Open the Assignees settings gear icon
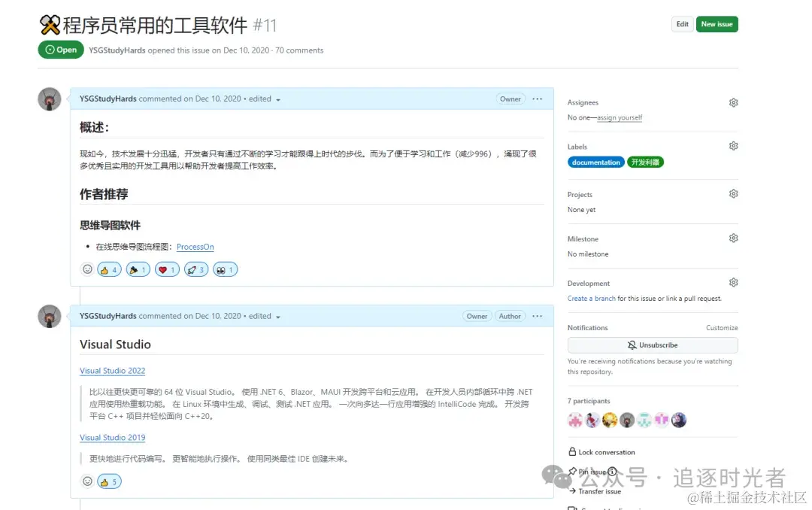This screenshot has width=812, height=510. (734, 102)
